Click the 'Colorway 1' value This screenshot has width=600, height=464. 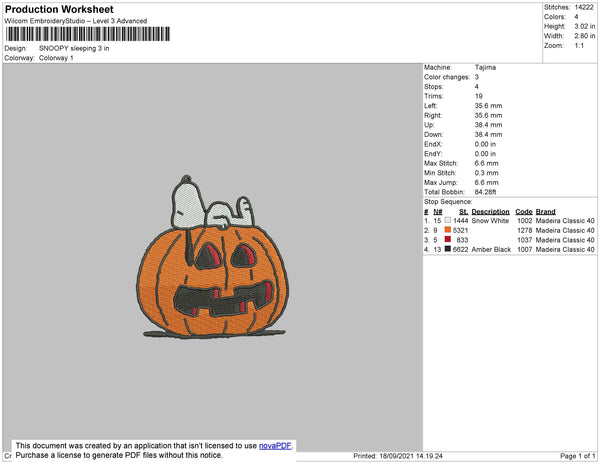click(x=56, y=58)
